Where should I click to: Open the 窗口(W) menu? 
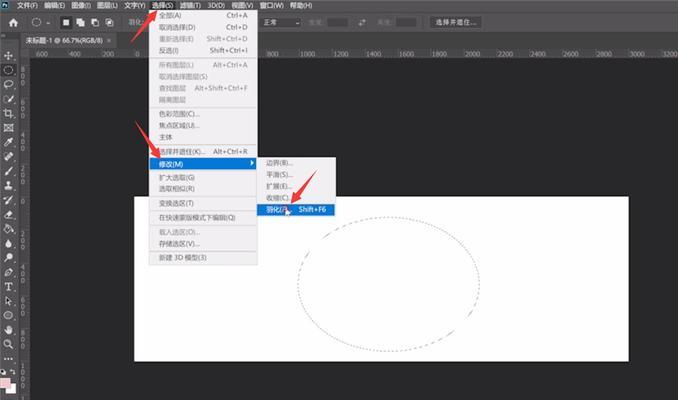coord(272,6)
